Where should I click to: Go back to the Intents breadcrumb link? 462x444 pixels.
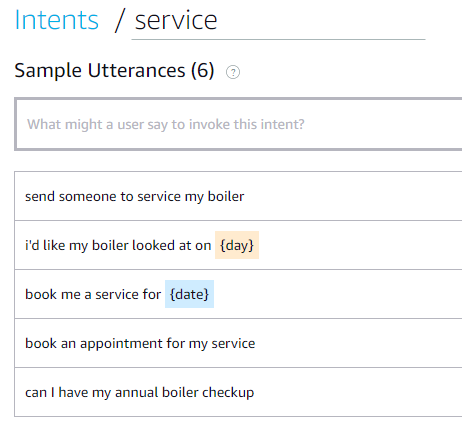57,20
